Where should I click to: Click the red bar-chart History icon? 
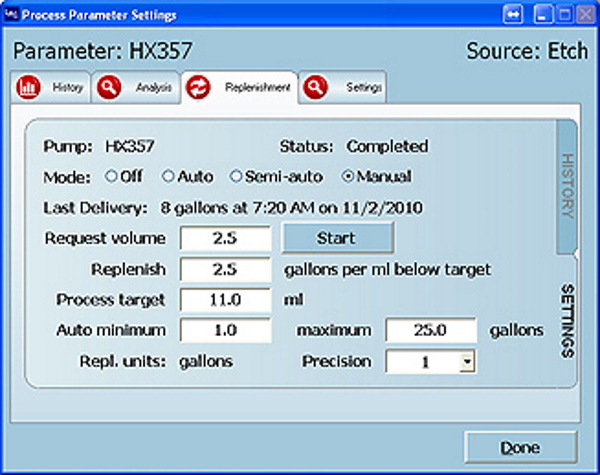pyautogui.click(x=28, y=87)
